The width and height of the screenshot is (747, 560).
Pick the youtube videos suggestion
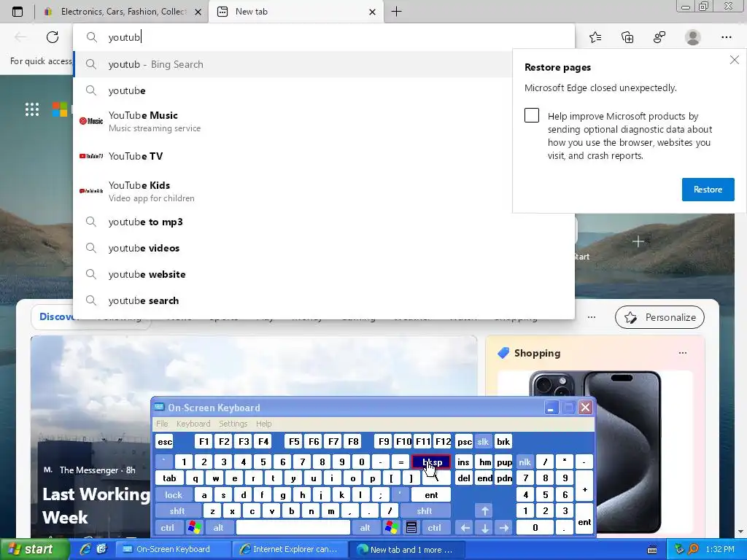[x=324, y=248]
